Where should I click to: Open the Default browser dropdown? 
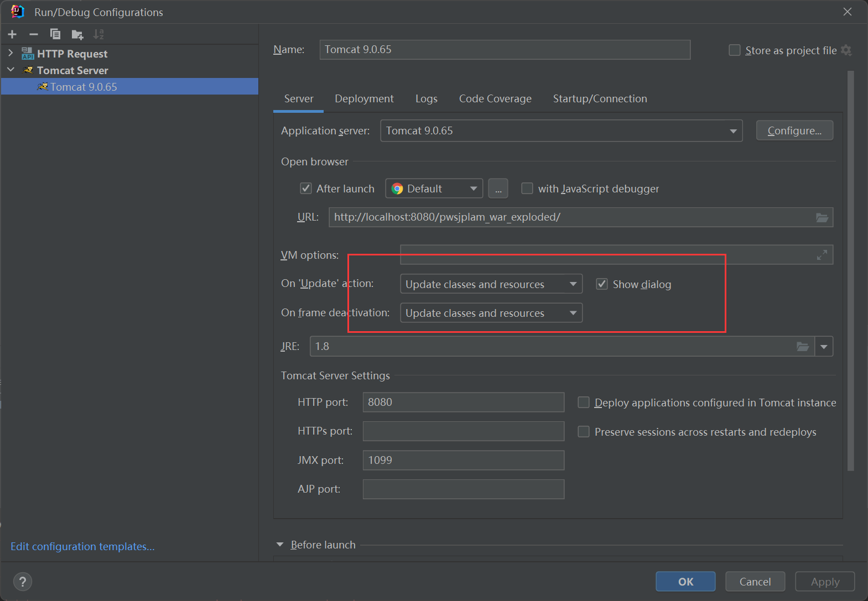(434, 189)
